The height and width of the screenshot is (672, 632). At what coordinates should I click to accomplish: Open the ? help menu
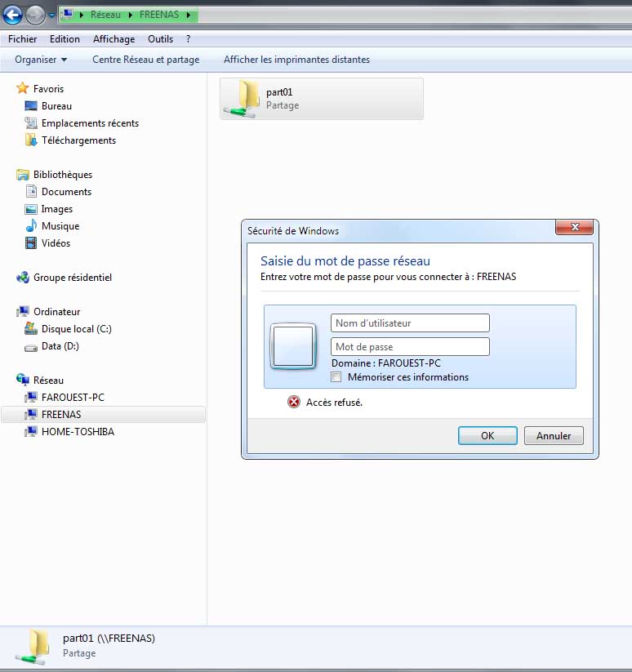tap(188, 39)
